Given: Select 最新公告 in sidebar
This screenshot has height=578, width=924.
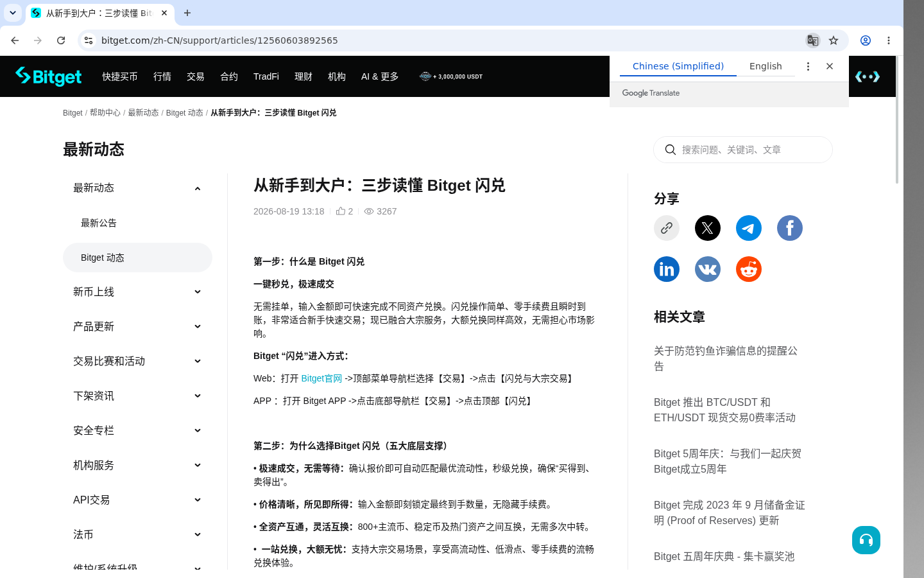Looking at the screenshot, I should pos(99,223).
